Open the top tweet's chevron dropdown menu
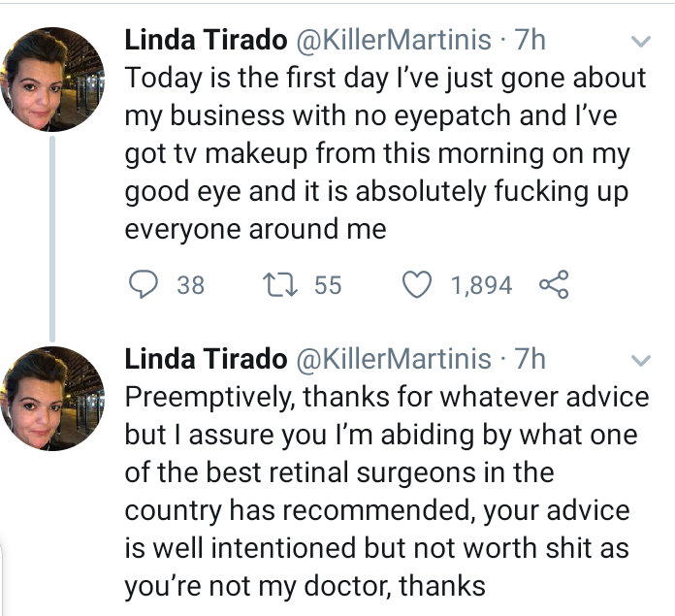The height and width of the screenshot is (616, 675). (640, 41)
